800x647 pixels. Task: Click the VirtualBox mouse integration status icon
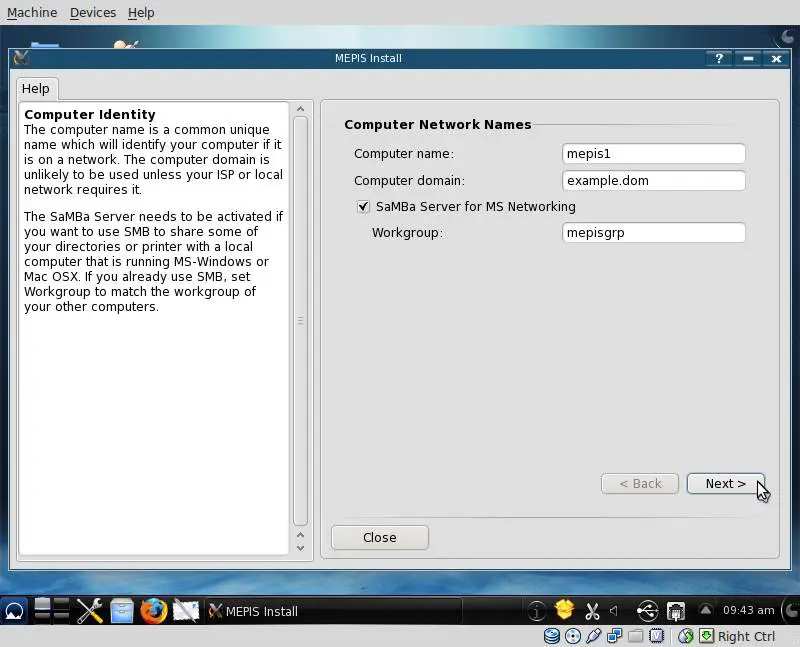click(x=686, y=636)
